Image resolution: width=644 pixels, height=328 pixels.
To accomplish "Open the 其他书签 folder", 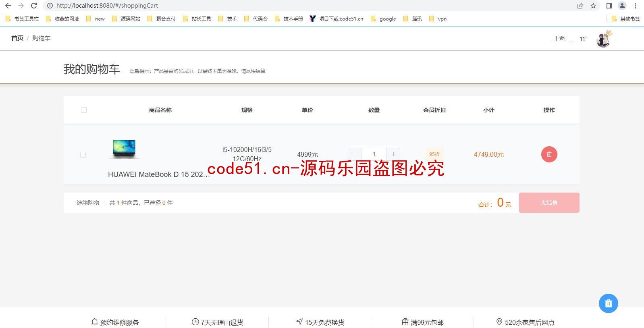I will tap(626, 19).
